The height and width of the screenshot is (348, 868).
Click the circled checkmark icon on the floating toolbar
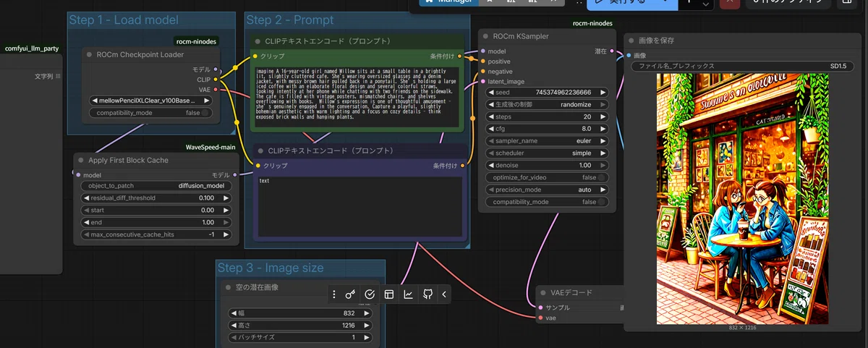(x=370, y=294)
